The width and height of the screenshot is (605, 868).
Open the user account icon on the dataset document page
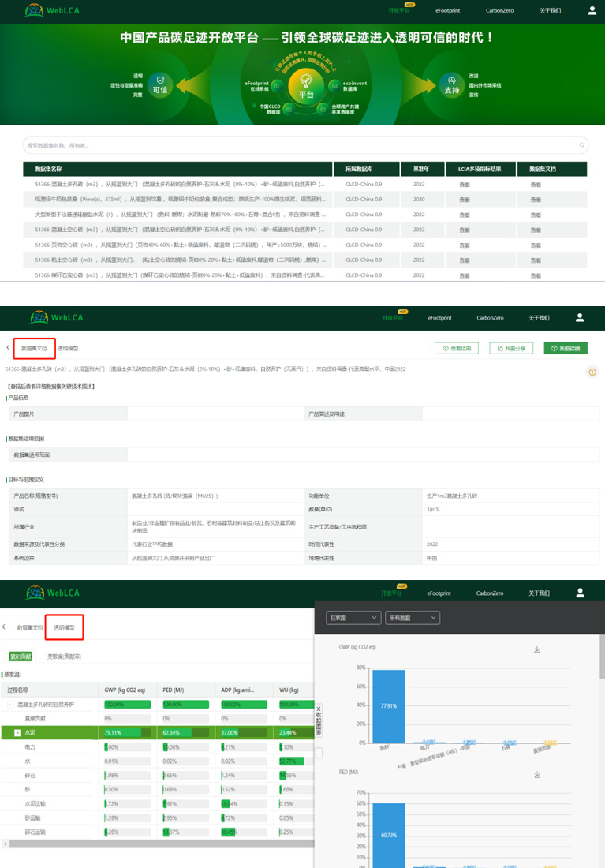(x=580, y=317)
